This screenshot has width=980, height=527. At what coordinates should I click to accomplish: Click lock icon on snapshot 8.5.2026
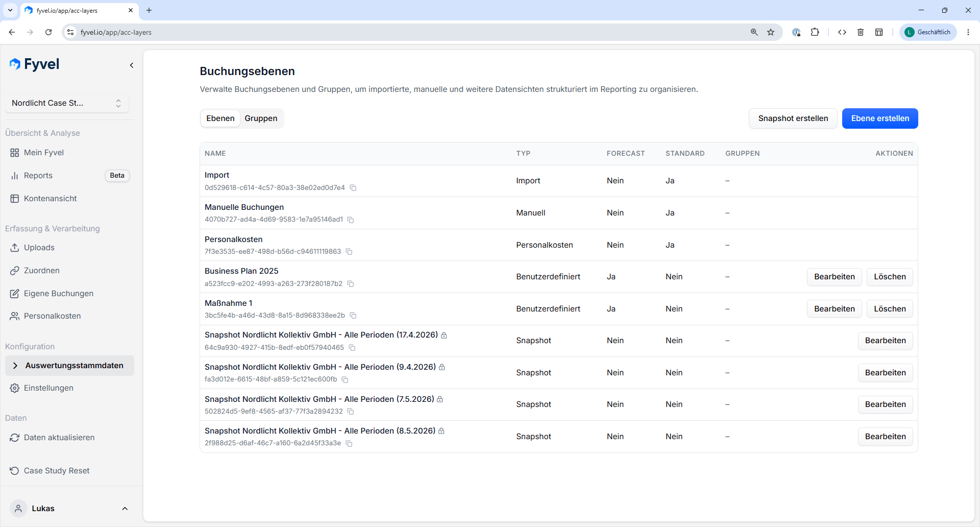[442, 431]
